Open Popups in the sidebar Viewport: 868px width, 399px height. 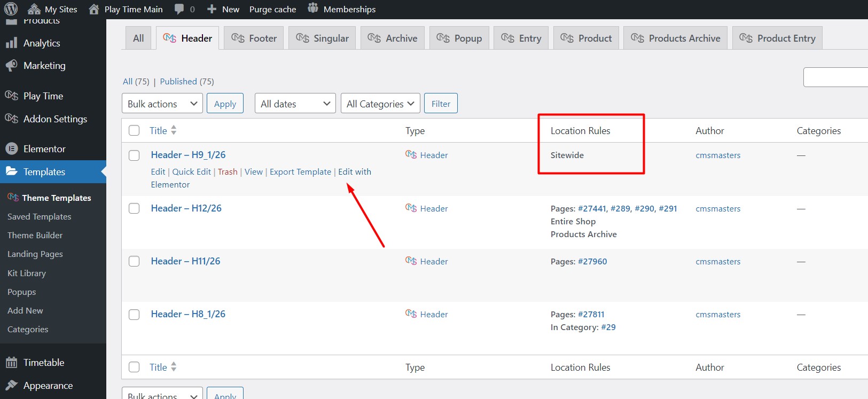click(x=22, y=292)
